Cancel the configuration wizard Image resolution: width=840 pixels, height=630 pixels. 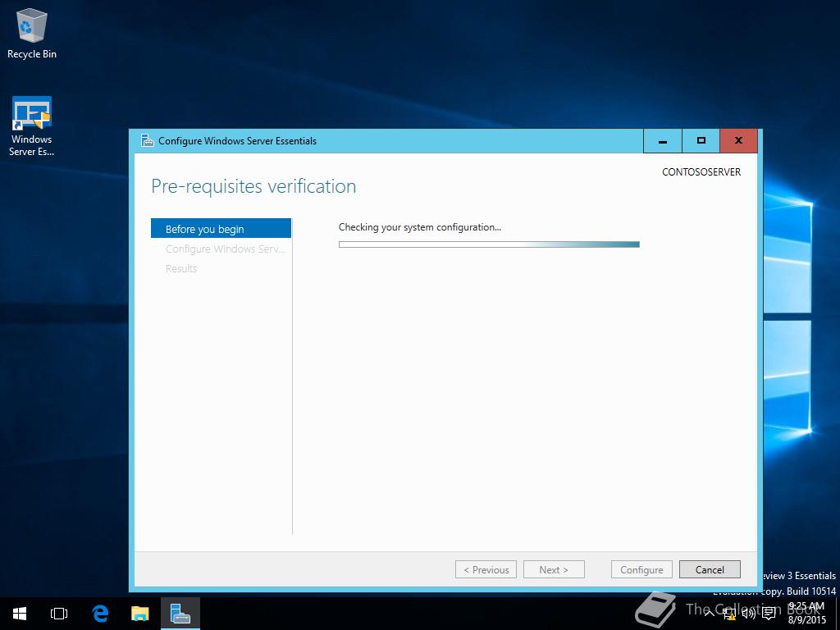coord(710,569)
